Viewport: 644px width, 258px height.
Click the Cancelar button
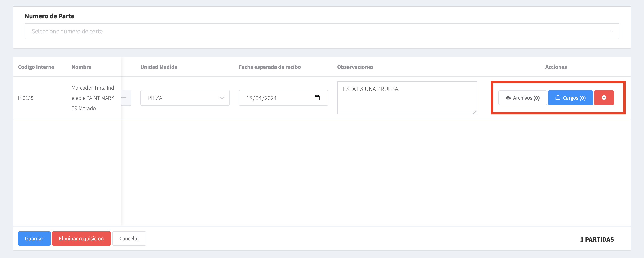[x=129, y=238]
